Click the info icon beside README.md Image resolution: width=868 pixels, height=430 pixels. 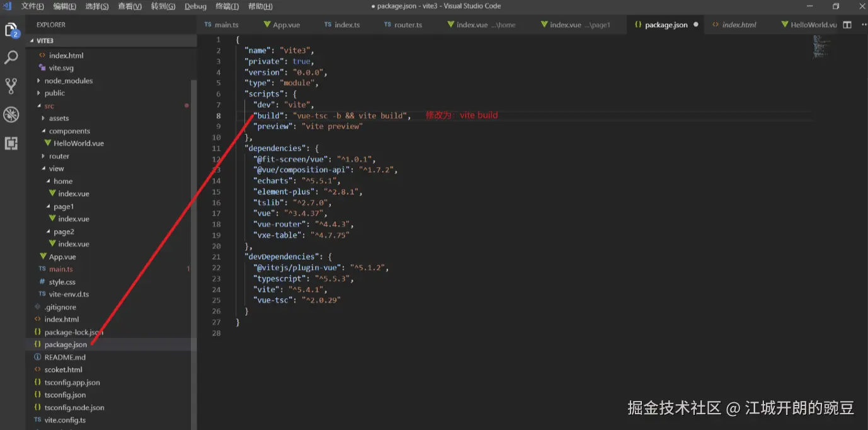38,357
